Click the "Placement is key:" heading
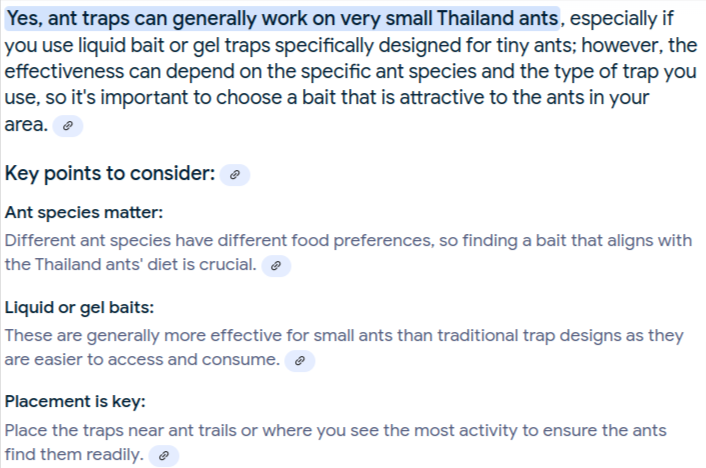Screen dimensions: 706x468 [x=75, y=401]
